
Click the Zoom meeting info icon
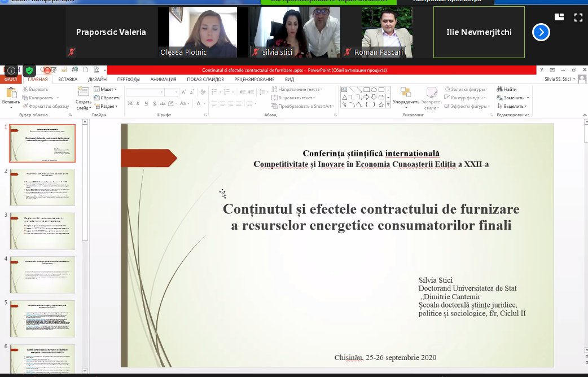pos(11,71)
